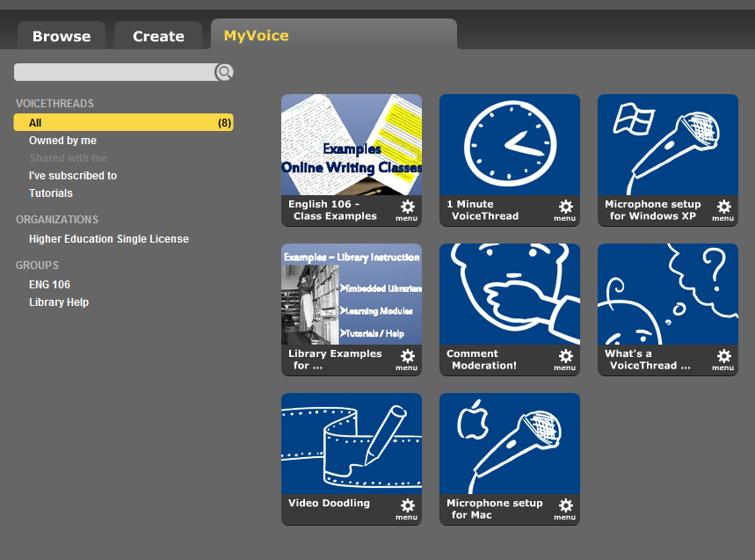This screenshot has width=755, height=560.
Task: Open the ENG 106 group
Action: click(x=49, y=285)
